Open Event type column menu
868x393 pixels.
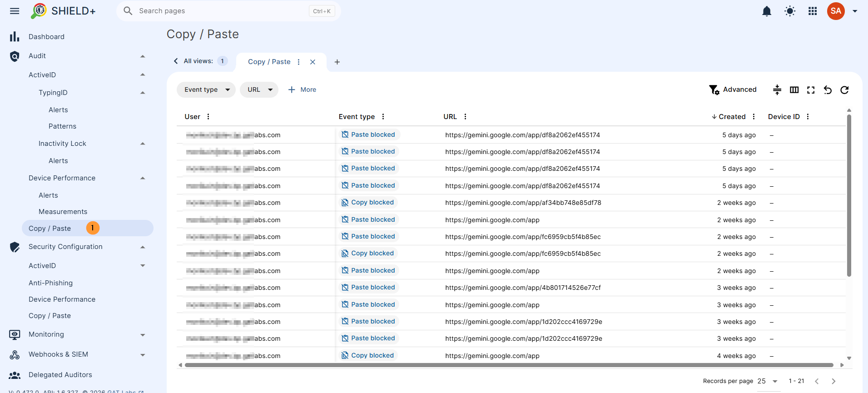pos(383,117)
